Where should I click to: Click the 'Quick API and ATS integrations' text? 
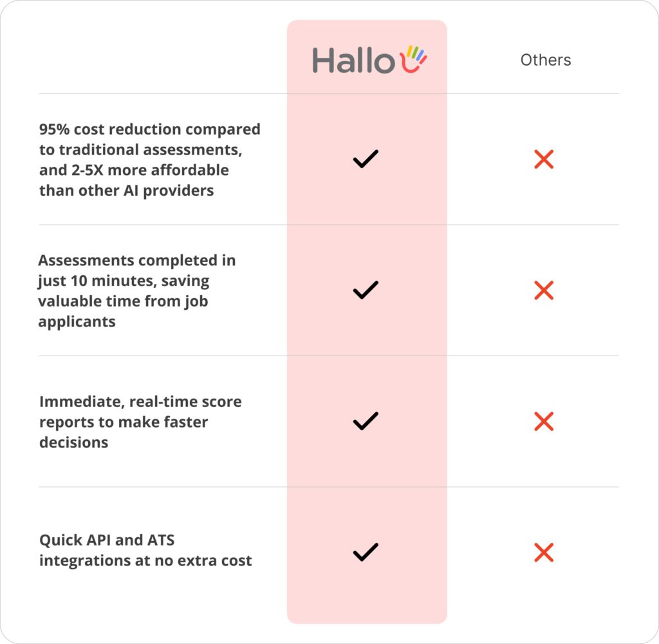tap(145, 550)
